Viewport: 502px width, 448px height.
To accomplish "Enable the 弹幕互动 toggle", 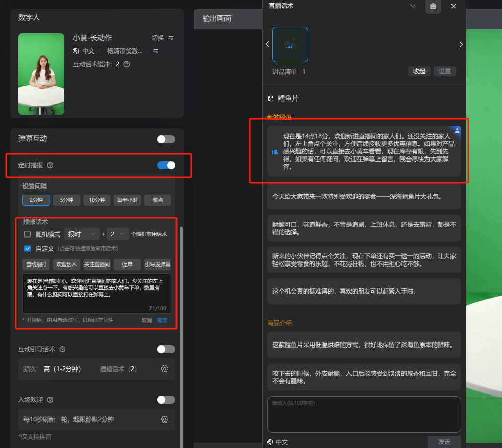I will [166, 139].
